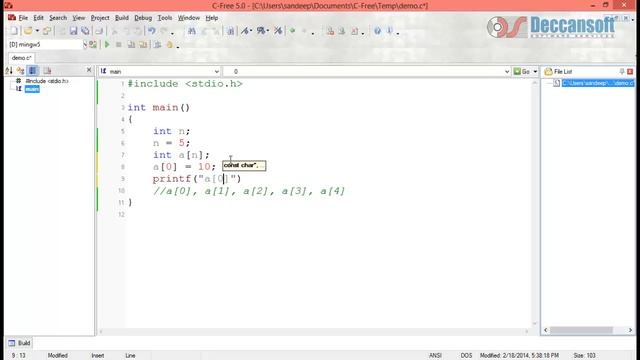Click the Find binoculars icon
The image size is (640, 360).
click(x=191, y=31)
